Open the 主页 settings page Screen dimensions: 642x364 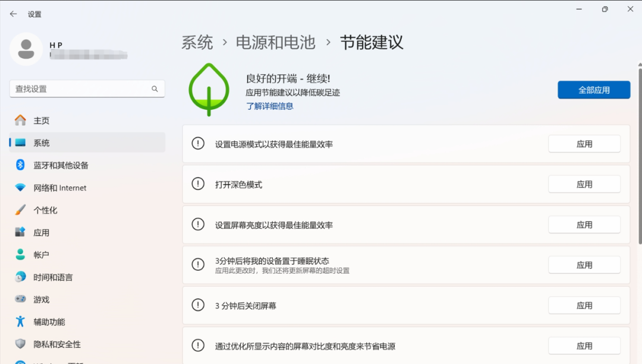click(87, 120)
